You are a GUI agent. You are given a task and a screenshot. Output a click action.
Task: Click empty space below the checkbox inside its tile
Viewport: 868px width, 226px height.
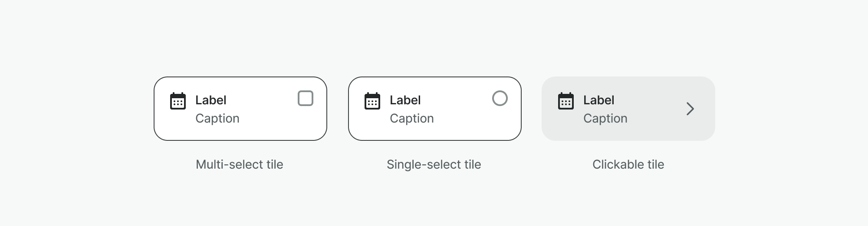[x=306, y=124]
